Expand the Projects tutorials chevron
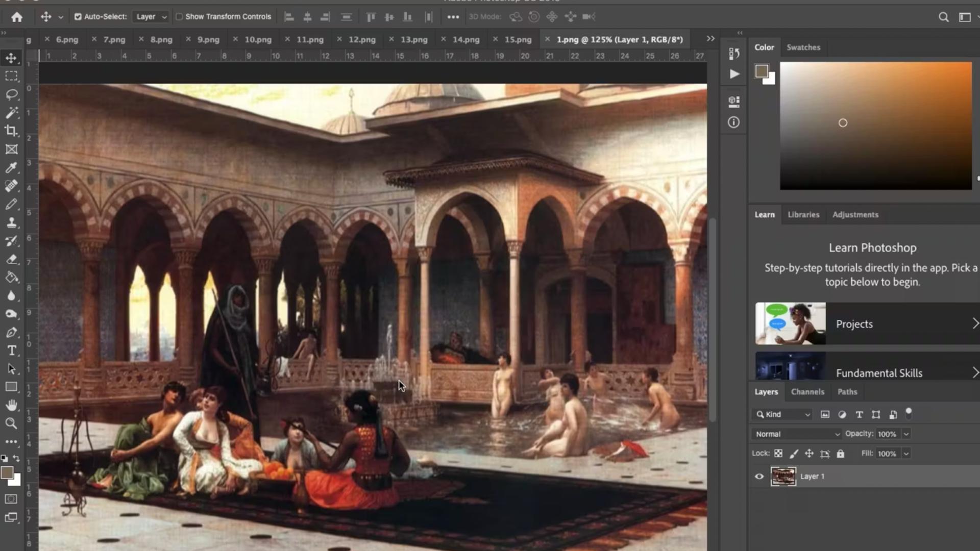Screen dimensions: 980x551 (975, 323)
